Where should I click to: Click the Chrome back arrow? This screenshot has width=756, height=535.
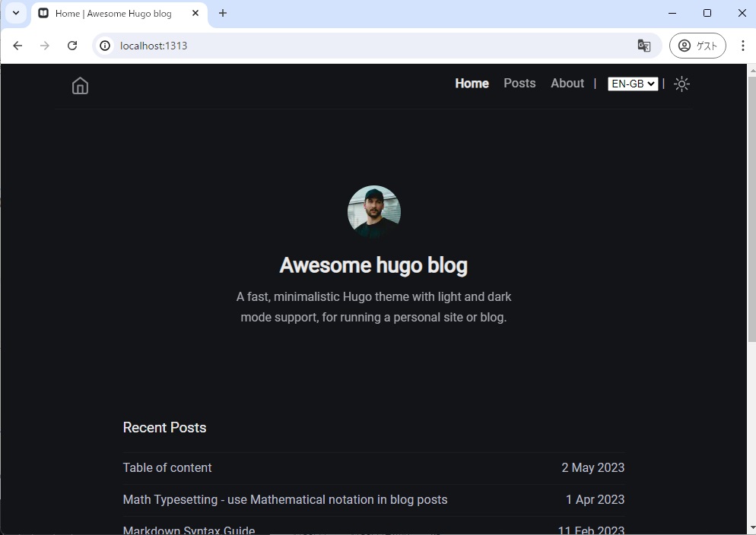click(17, 46)
